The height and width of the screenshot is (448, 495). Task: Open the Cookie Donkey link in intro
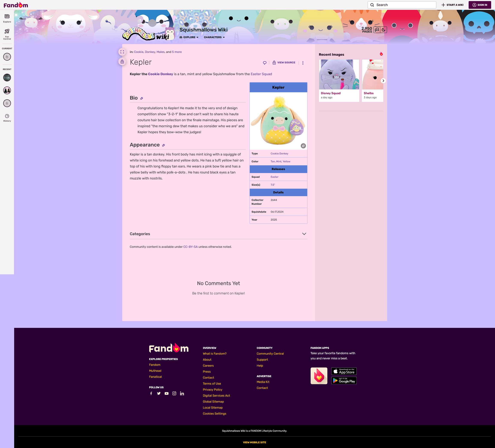coord(161,74)
